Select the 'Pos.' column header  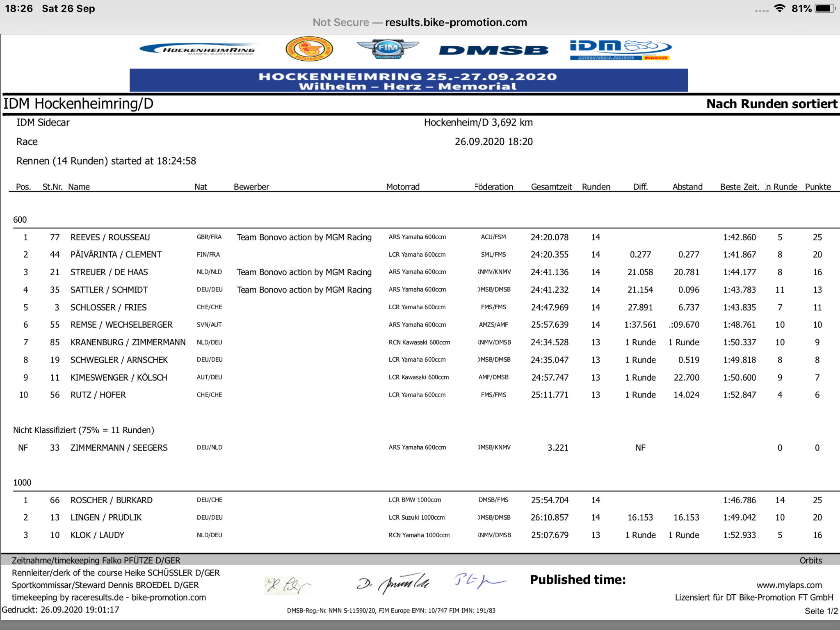(x=23, y=187)
